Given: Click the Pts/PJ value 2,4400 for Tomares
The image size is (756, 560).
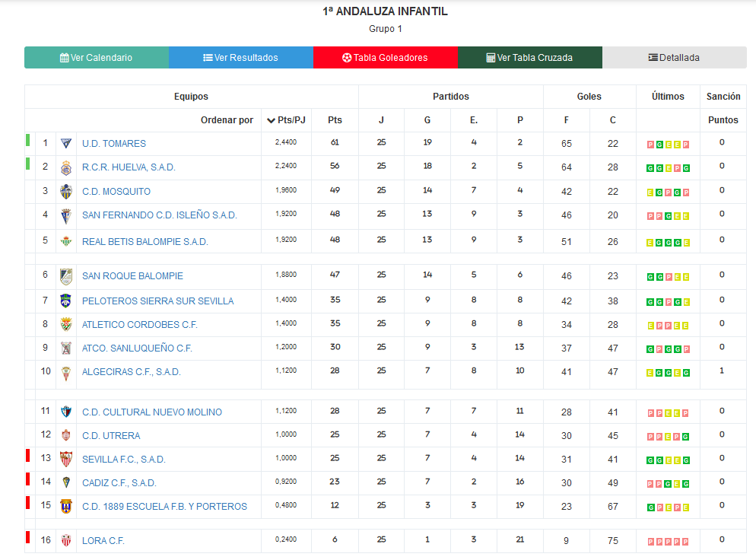Looking at the screenshot, I should (x=286, y=142).
